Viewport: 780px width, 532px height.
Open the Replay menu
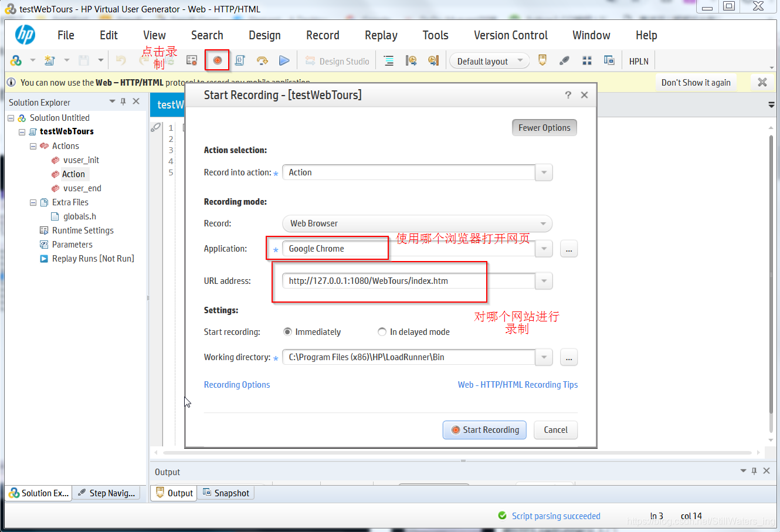coord(381,35)
